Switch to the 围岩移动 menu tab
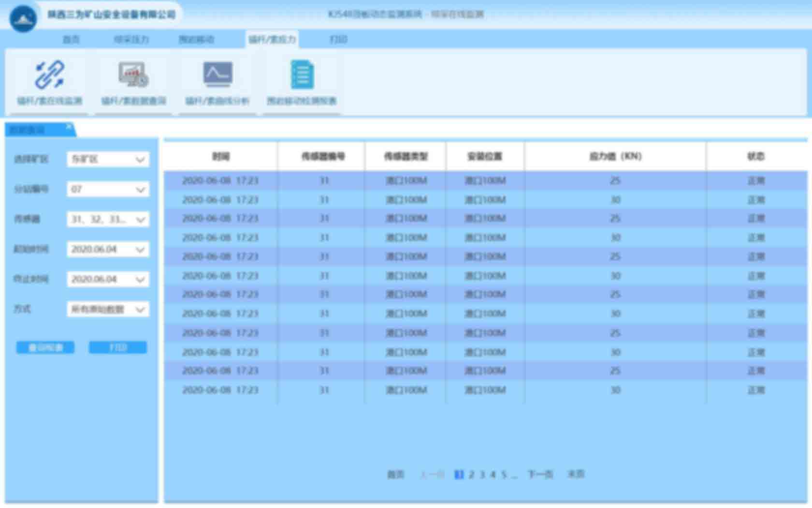This screenshot has height=508, width=812. (x=196, y=39)
